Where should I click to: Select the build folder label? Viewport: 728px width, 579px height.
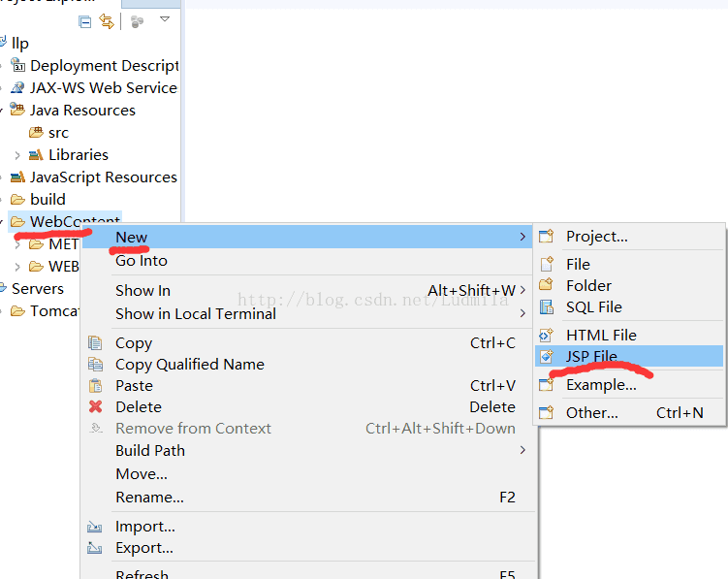(x=47, y=200)
